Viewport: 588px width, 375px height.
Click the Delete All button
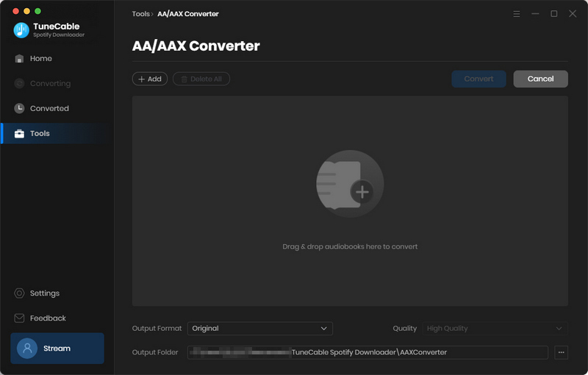pyautogui.click(x=201, y=79)
